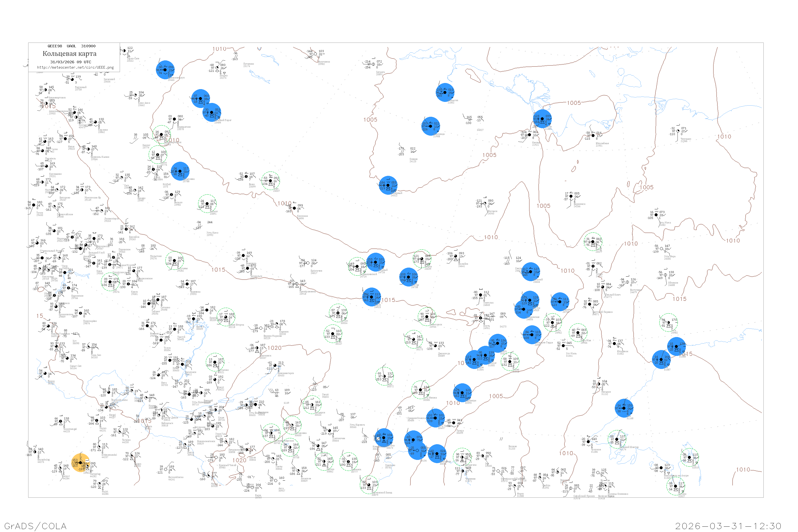Image resolution: width=798 pixels, height=532 pixels.
Task: Click the Кольцевая карта title text
Action: 69,54
